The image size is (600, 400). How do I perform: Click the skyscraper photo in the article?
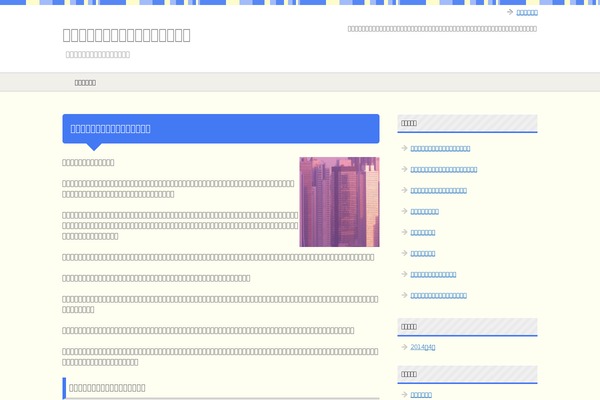point(339,202)
